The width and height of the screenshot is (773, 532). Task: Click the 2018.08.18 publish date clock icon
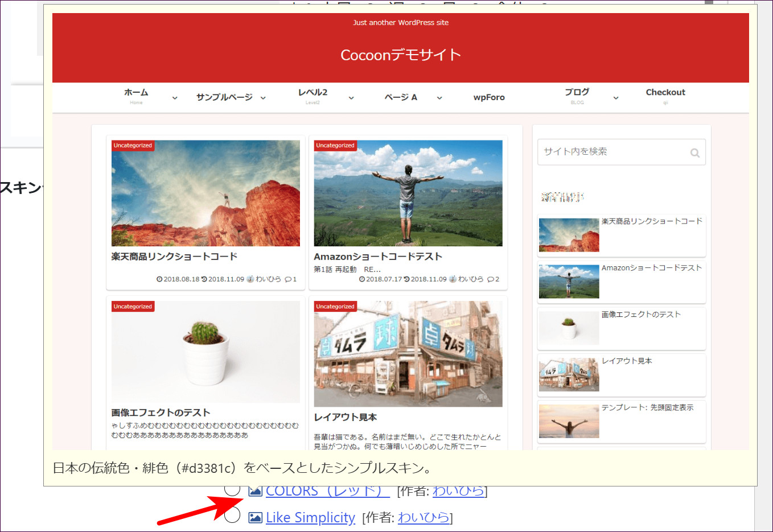[x=159, y=279]
